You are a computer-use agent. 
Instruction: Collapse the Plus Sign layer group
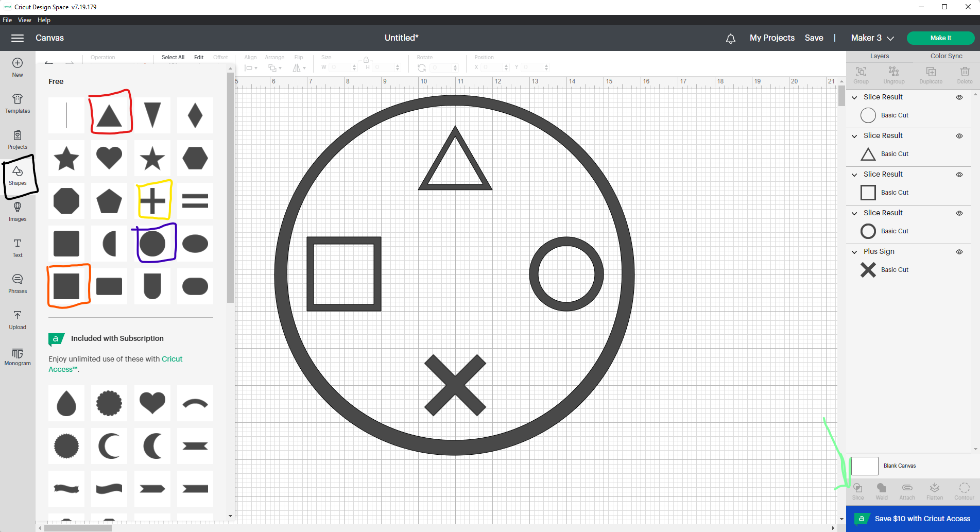point(854,252)
